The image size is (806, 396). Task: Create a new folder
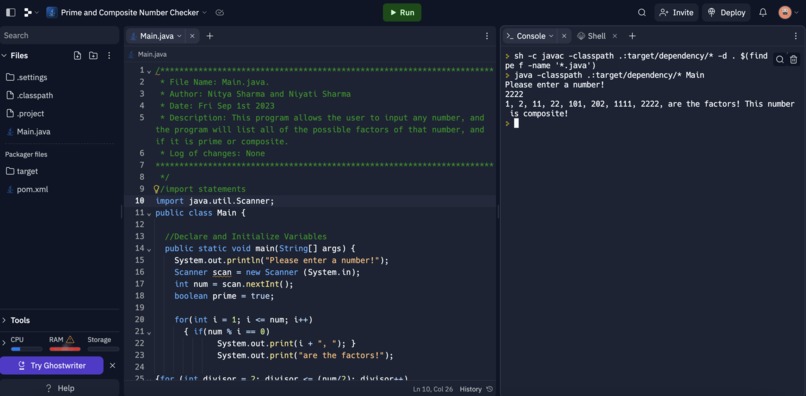point(93,56)
